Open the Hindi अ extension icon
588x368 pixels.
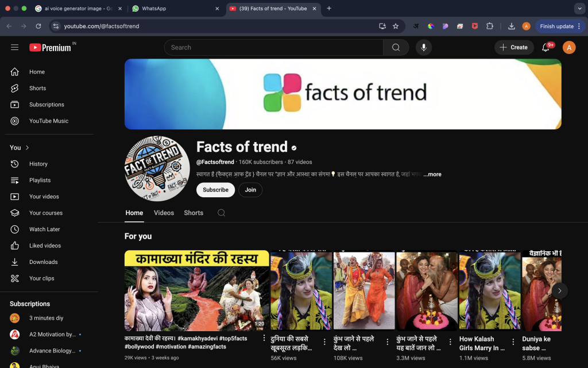click(x=416, y=26)
